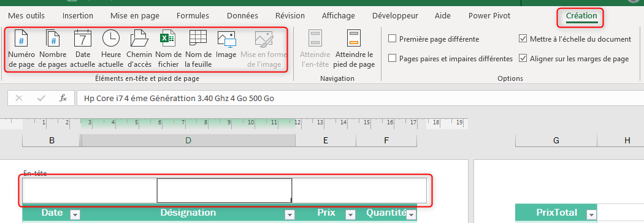Click the left header section box
Image resolution: width=644 pixels, height=223 pixels.
pyautogui.click(x=90, y=191)
